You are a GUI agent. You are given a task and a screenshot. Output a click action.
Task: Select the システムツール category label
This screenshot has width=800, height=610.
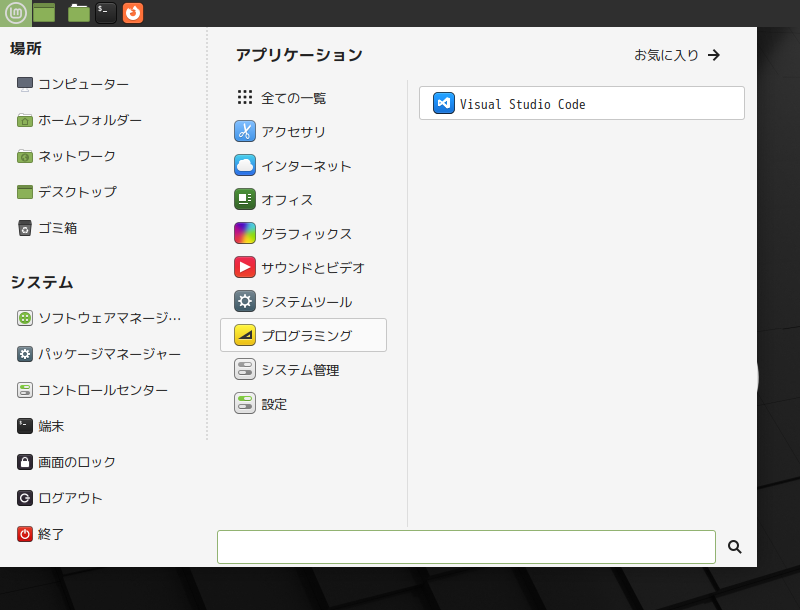(307, 302)
